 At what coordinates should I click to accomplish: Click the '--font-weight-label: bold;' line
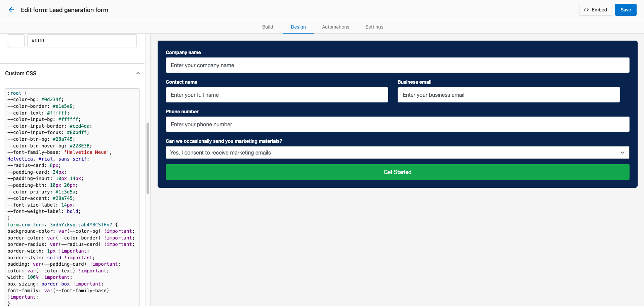(x=44, y=211)
